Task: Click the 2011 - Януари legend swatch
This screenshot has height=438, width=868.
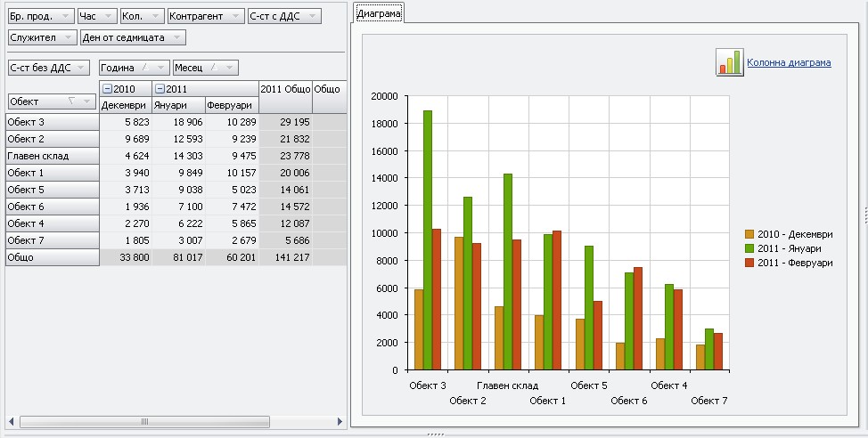Action: pos(749,249)
